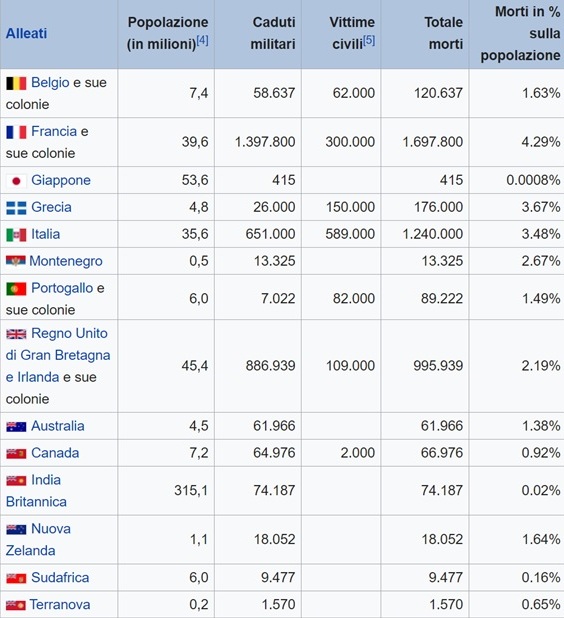The width and height of the screenshot is (564, 618).
Task: Click the Italia total deaths cell 1.240.000
Action: pos(425,234)
